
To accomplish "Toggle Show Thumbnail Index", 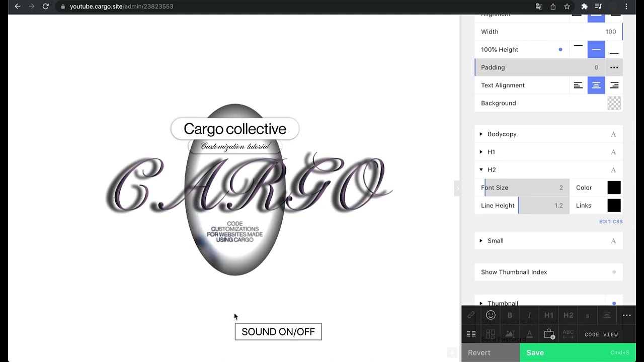I will (x=614, y=272).
